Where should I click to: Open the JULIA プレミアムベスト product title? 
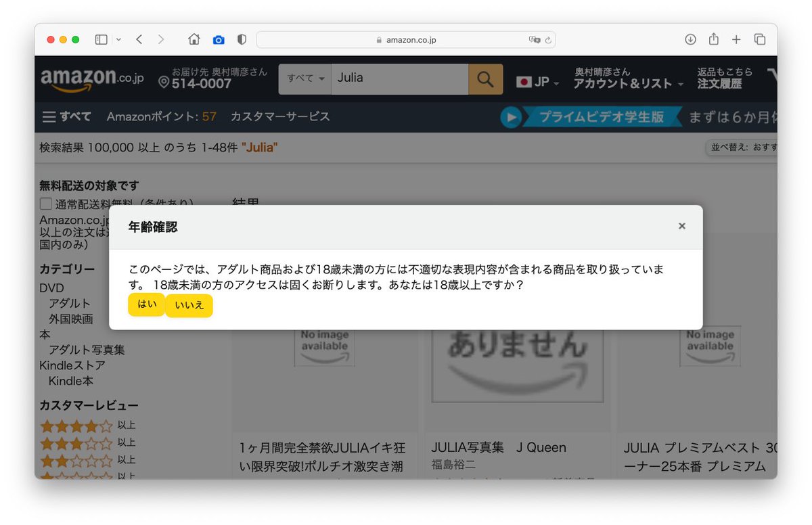pyautogui.click(x=700, y=457)
